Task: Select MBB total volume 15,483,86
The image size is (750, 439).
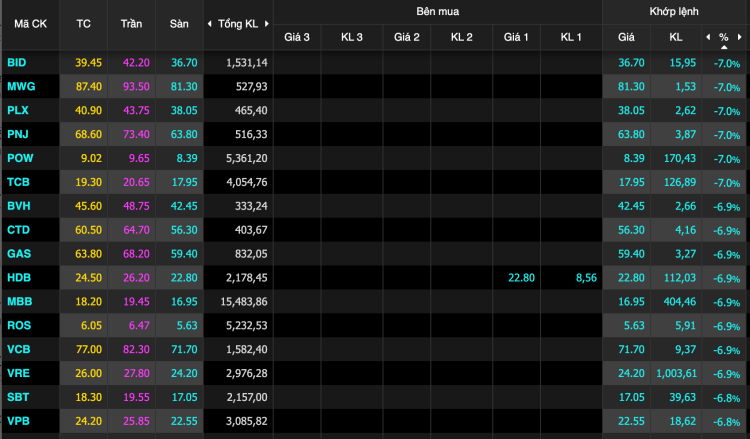Action: 244,302
